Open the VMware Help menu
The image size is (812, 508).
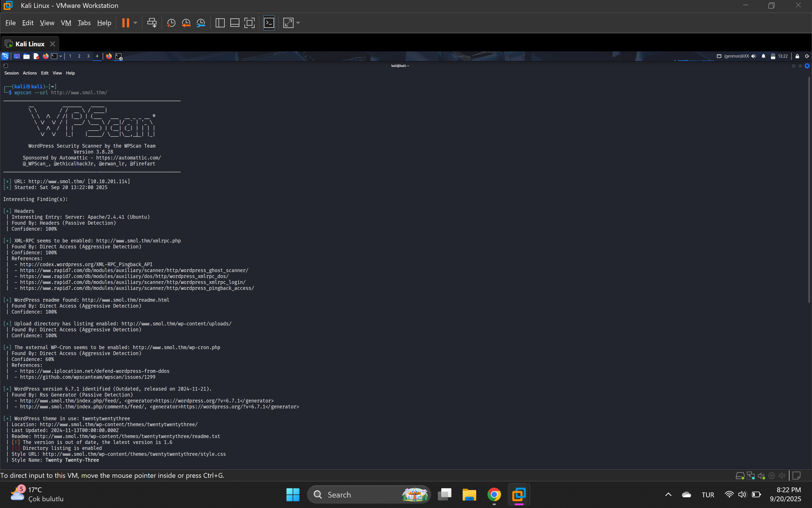tap(104, 23)
